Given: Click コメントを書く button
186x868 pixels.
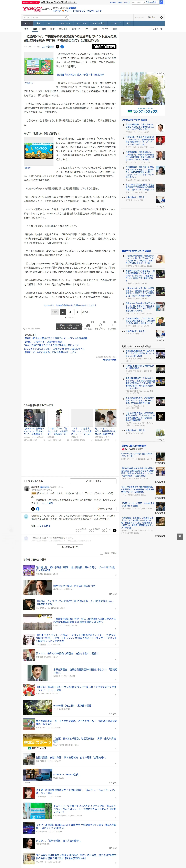Looking at the screenshot, I should (x=93, y=481).
